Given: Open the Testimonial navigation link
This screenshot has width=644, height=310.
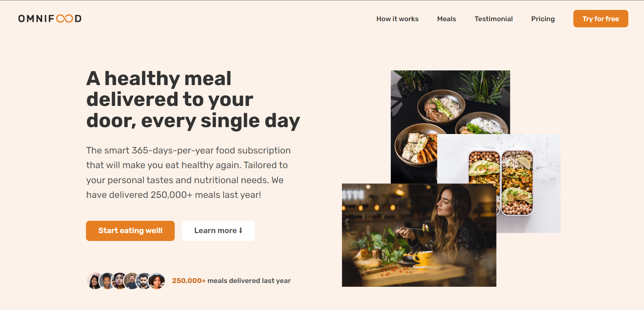Looking at the screenshot, I should tap(493, 19).
